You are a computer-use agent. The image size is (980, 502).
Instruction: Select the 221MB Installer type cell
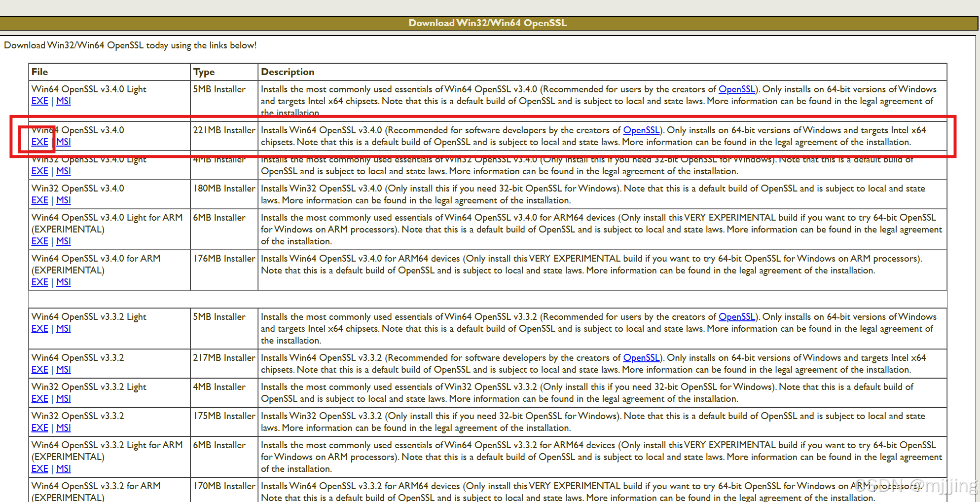coord(224,136)
